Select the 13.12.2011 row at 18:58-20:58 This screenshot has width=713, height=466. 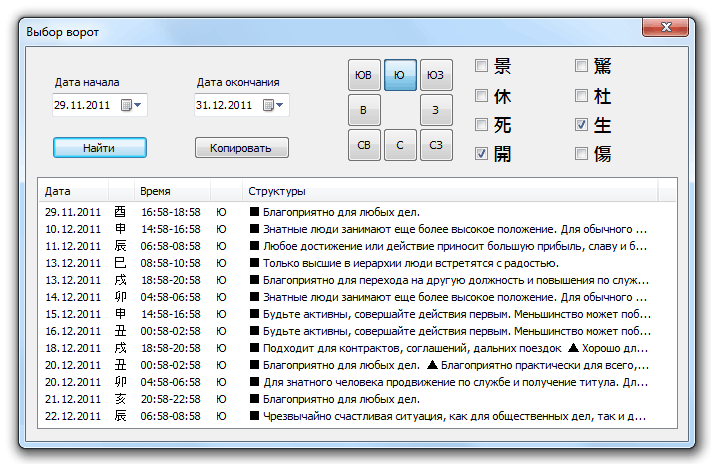[x=357, y=281]
